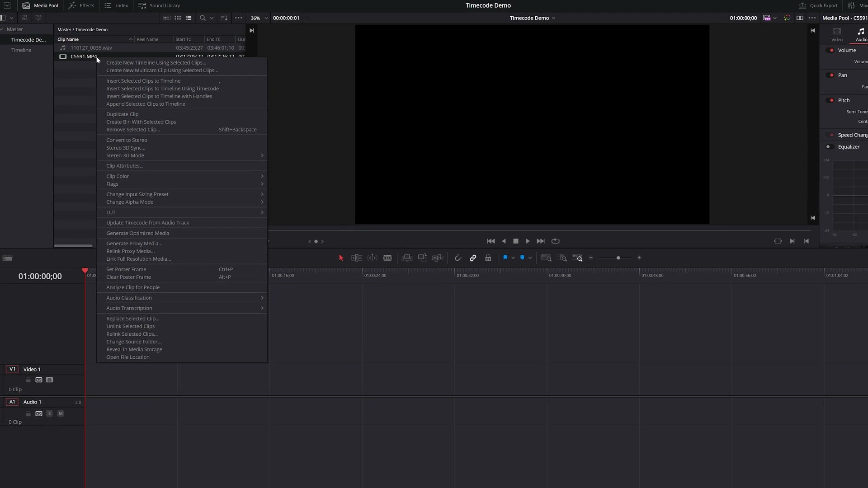
Task: Click the timeline zoom in plus
Action: (639, 258)
